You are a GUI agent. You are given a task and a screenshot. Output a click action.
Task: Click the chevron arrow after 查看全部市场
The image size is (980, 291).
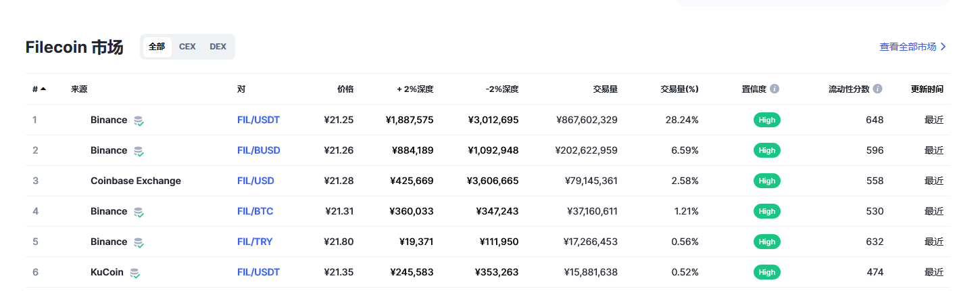tap(944, 47)
